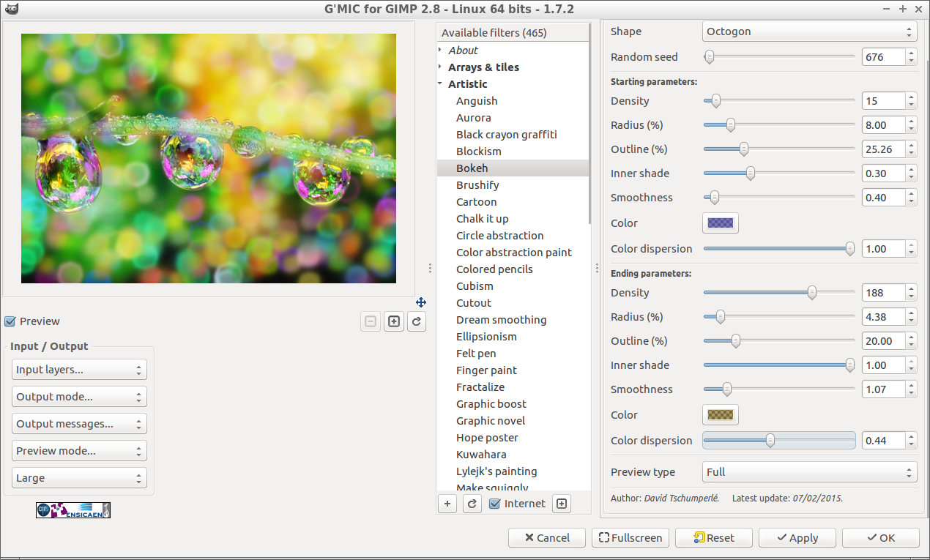Click the reset preview zoom icon
Image resolution: width=930 pixels, height=560 pixels.
417,321
